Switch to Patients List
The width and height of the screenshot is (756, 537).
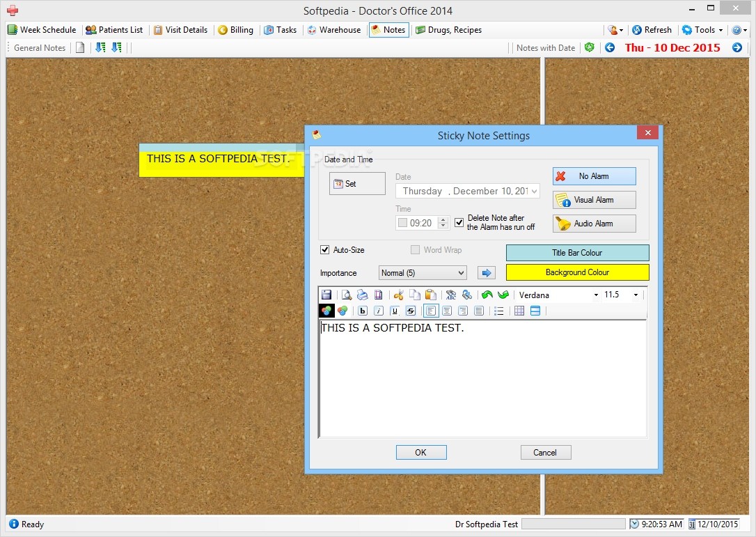pyautogui.click(x=114, y=30)
